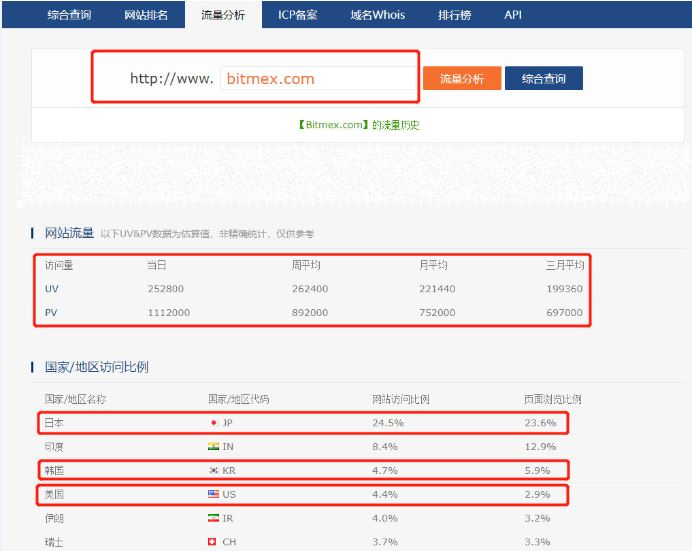
Task: Select the PV row label
Action: point(51,313)
